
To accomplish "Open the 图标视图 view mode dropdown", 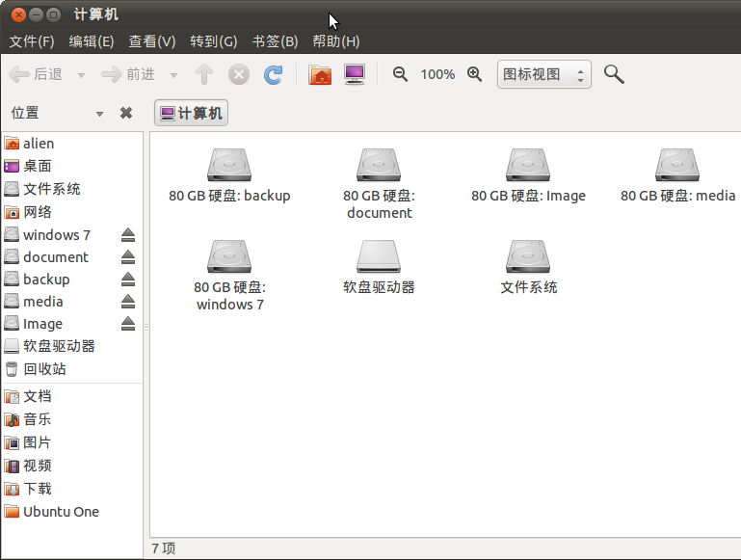I will tap(543, 74).
